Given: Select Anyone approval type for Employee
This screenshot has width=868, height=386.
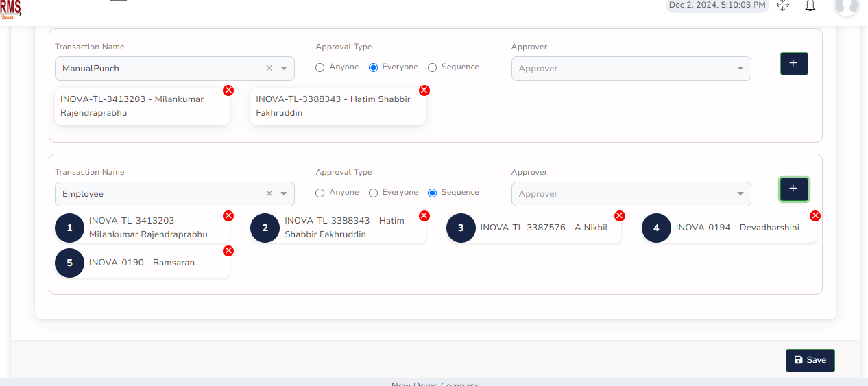Looking at the screenshot, I should pyautogui.click(x=320, y=193).
